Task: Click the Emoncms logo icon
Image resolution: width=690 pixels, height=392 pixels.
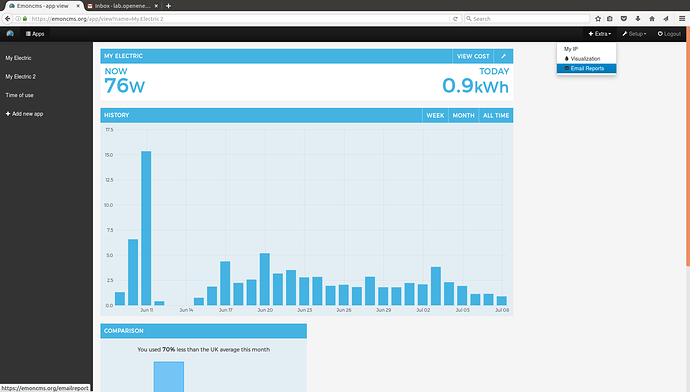Action: pos(10,34)
